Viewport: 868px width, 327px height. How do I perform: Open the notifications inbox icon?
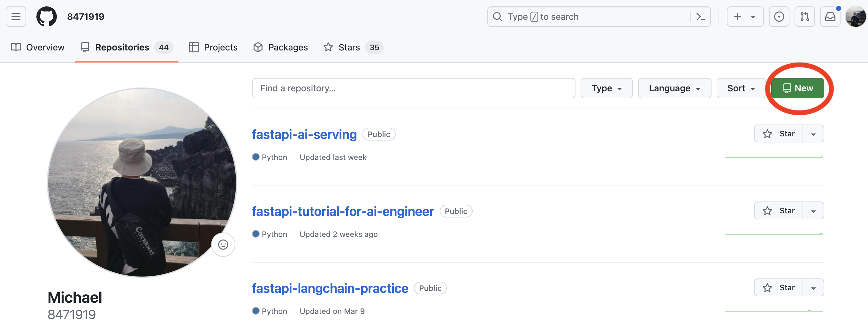[x=830, y=17]
